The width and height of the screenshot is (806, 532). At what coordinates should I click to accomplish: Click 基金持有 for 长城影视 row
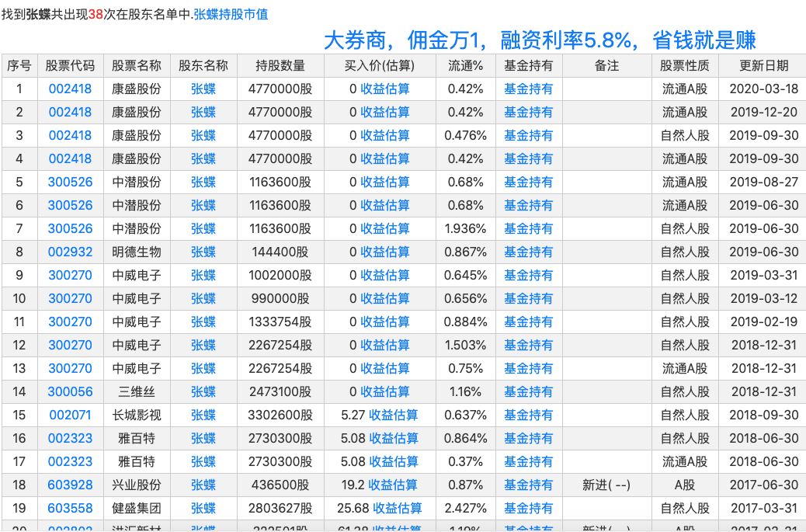[529, 416]
